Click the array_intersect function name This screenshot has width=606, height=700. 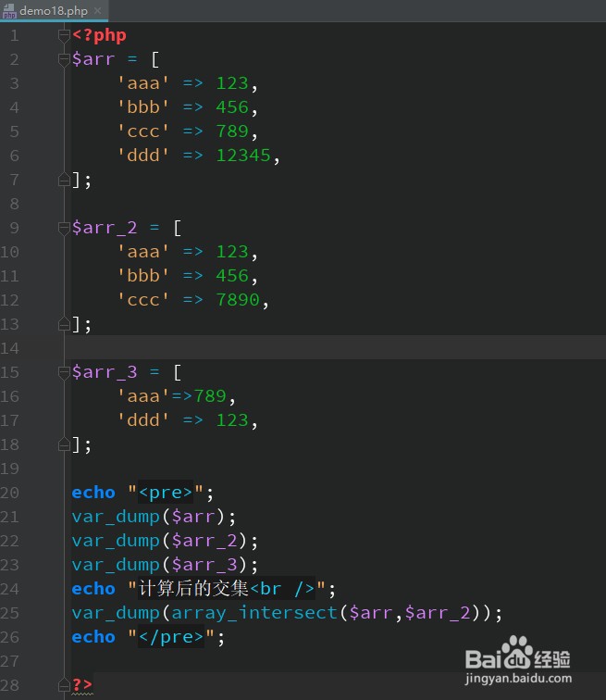click(254, 613)
